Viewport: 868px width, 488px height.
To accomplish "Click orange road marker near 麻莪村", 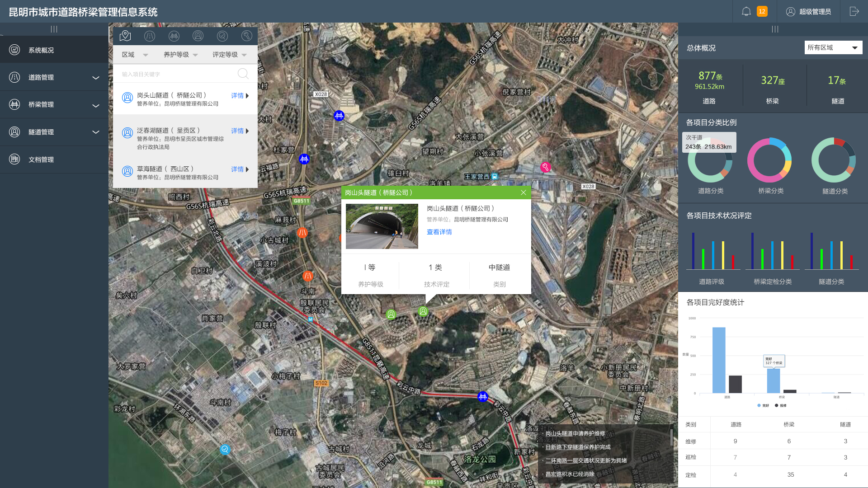I will click(x=302, y=233).
